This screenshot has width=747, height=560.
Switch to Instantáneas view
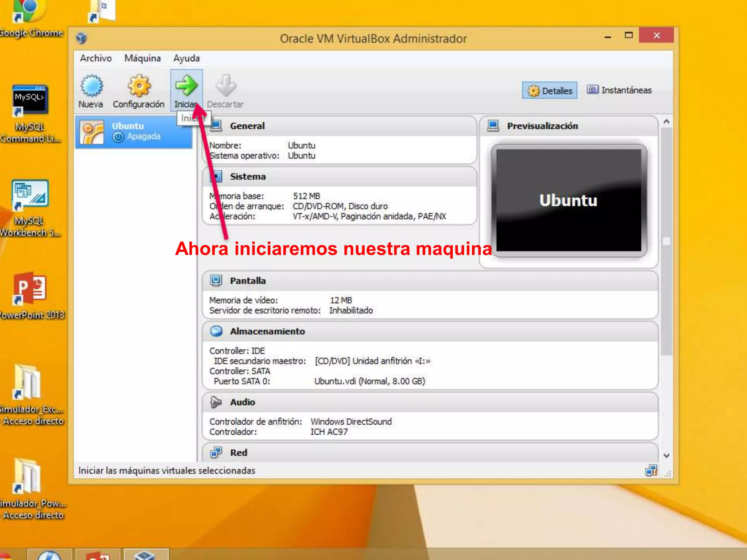619,90
